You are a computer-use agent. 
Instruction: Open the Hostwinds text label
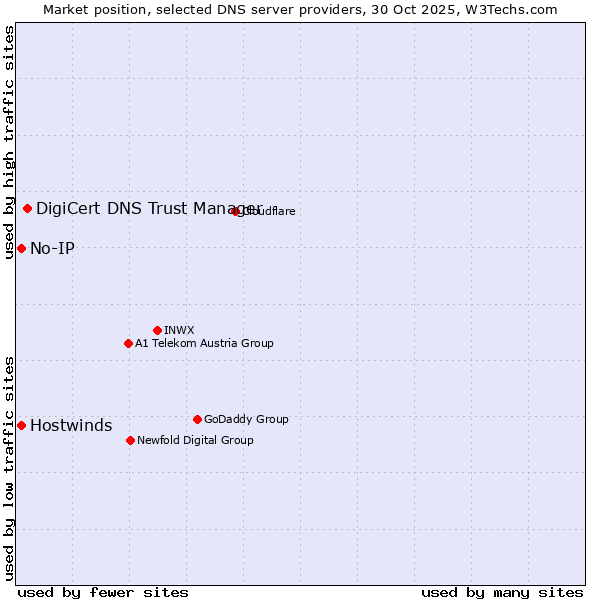click(71, 425)
